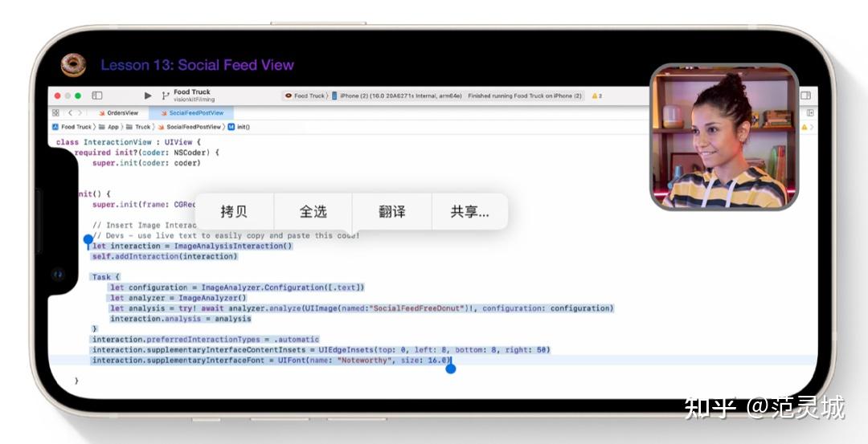Click Truck folder in the breadcrumb path

(138, 127)
